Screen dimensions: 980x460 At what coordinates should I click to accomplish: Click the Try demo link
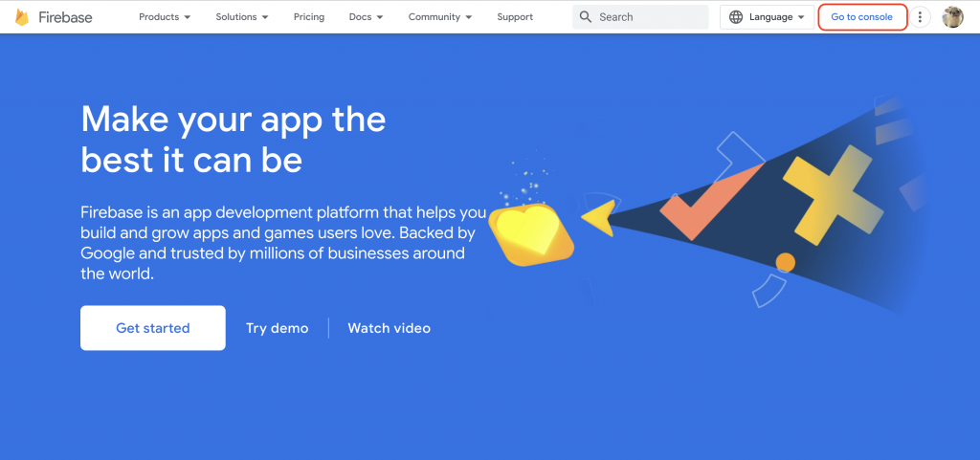pyautogui.click(x=277, y=328)
